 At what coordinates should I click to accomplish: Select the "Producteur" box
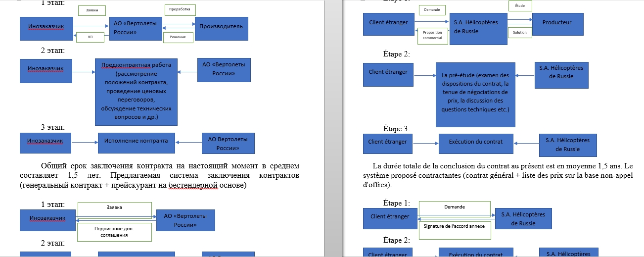(x=556, y=23)
